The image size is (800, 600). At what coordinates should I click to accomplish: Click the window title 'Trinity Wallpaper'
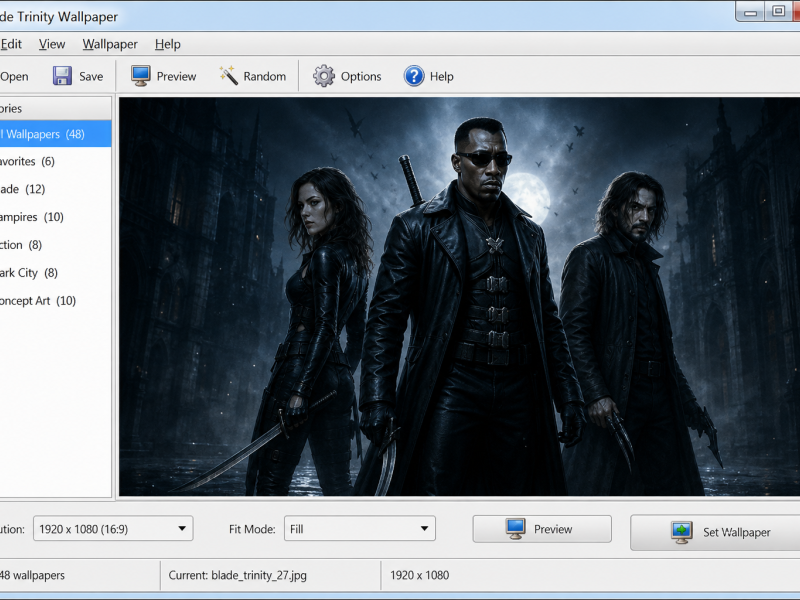[x=67, y=17]
